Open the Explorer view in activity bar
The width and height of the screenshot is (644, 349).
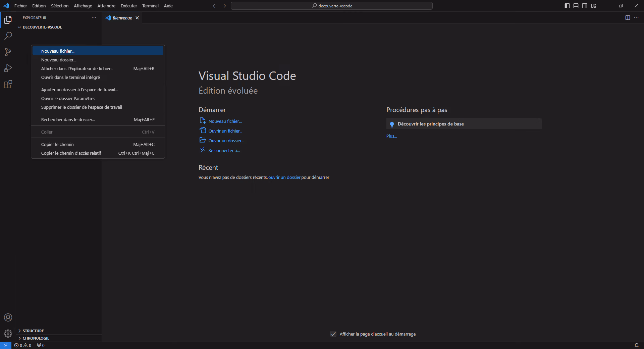[x=8, y=20]
